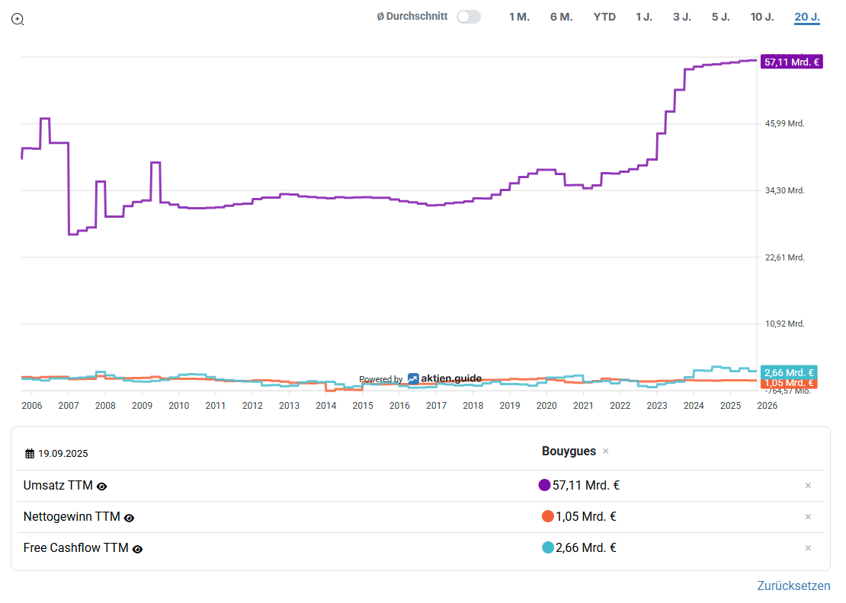
Task: Click the zoom magnifier icon
Action: [17, 19]
